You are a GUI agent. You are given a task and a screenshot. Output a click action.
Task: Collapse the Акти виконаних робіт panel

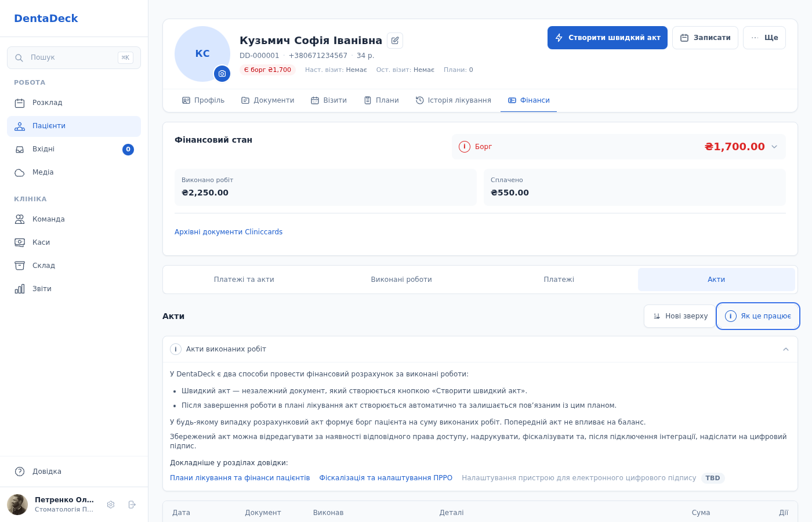[x=786, y=349]
